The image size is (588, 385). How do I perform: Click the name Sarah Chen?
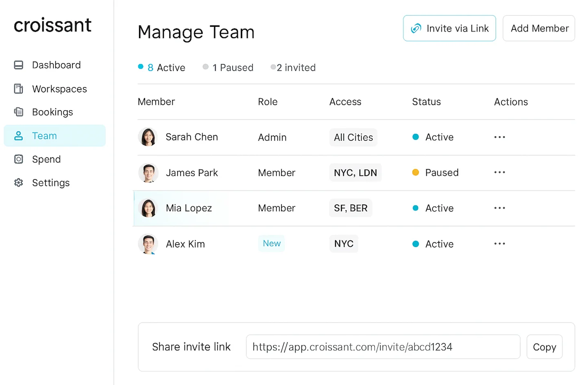pos(192,137)
